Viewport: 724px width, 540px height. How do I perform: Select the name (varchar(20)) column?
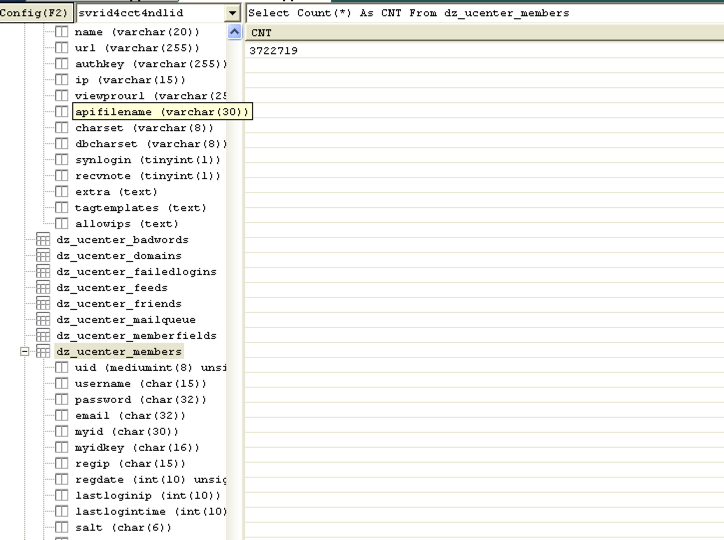[x=137, y=32]
